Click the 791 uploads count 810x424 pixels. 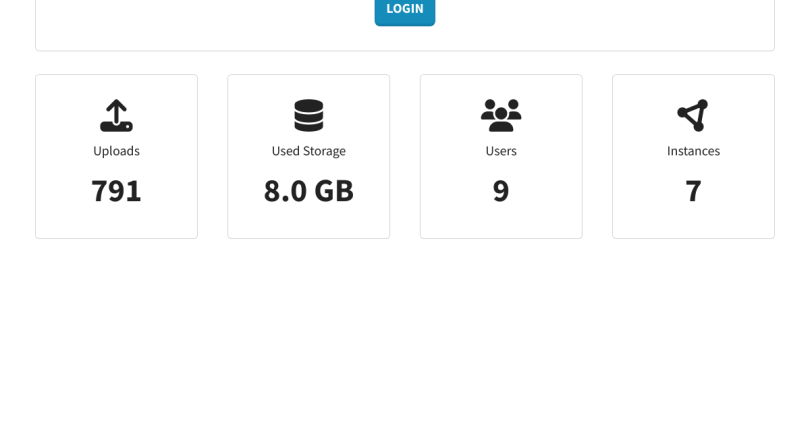click(116, 190)
